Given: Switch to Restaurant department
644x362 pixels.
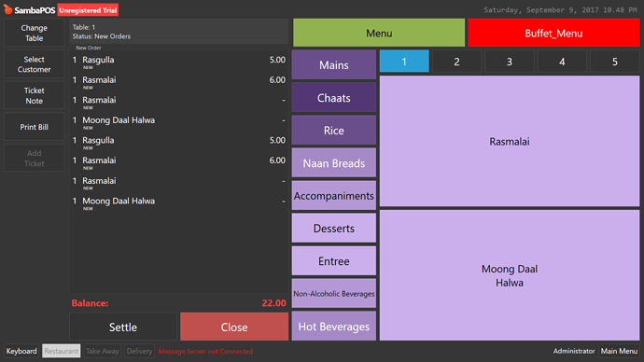Looking at the screenshot, I should [x=62, y=351].
